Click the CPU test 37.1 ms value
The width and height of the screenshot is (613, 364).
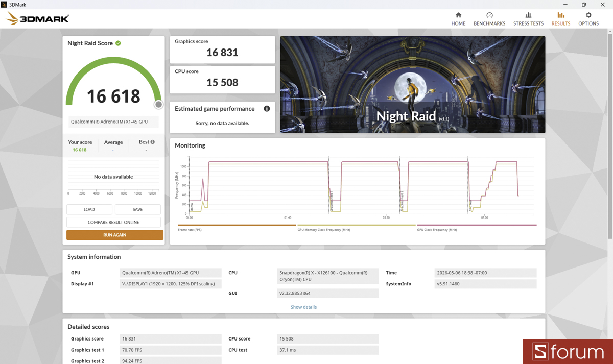[328, 350]
